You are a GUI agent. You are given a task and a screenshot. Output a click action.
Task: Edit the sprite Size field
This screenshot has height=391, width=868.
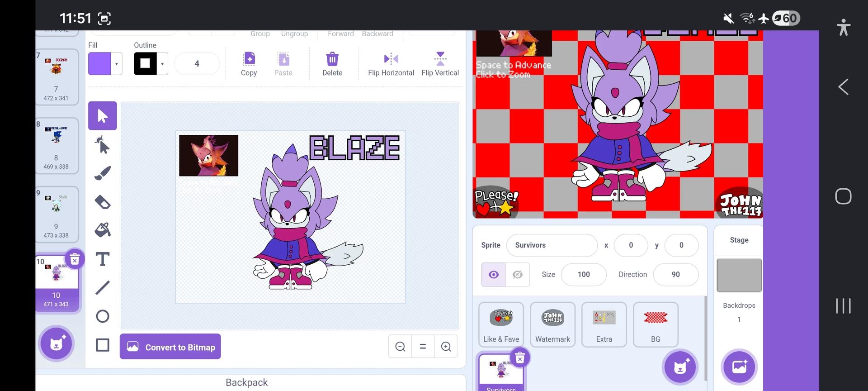click(x=584, y=275)
